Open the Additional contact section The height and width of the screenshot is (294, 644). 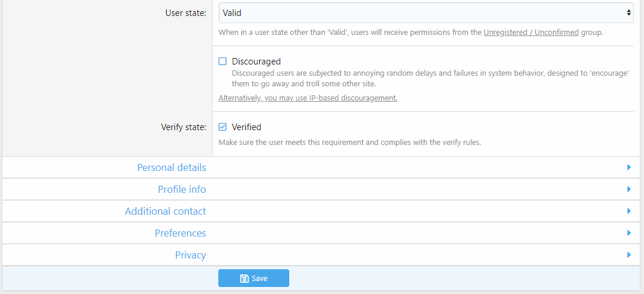tap(166, 211)
